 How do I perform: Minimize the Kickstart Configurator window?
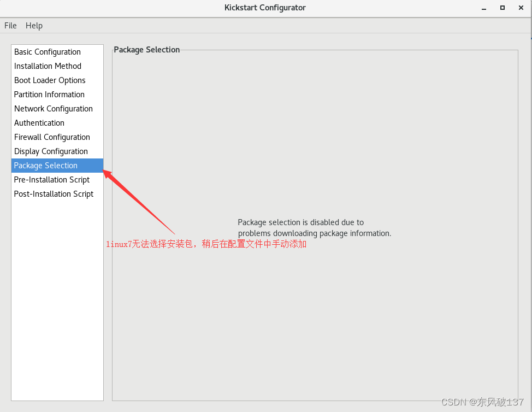[483, 8]
